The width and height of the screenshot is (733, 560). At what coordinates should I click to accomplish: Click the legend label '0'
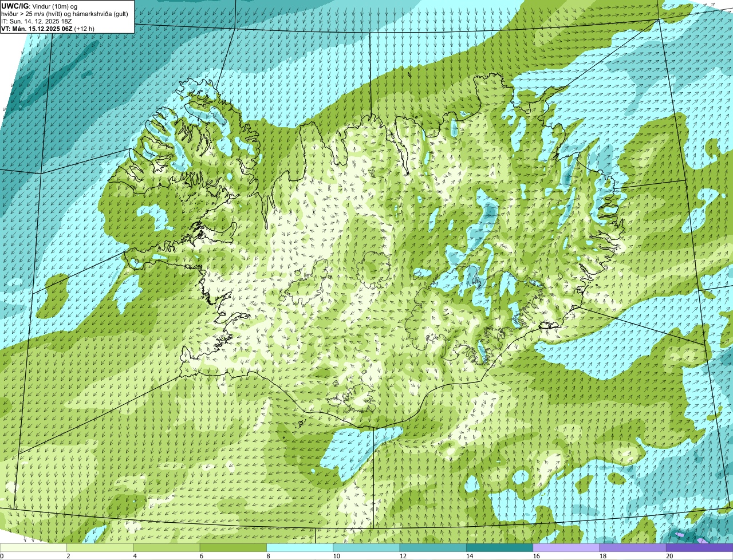(2, 556)
